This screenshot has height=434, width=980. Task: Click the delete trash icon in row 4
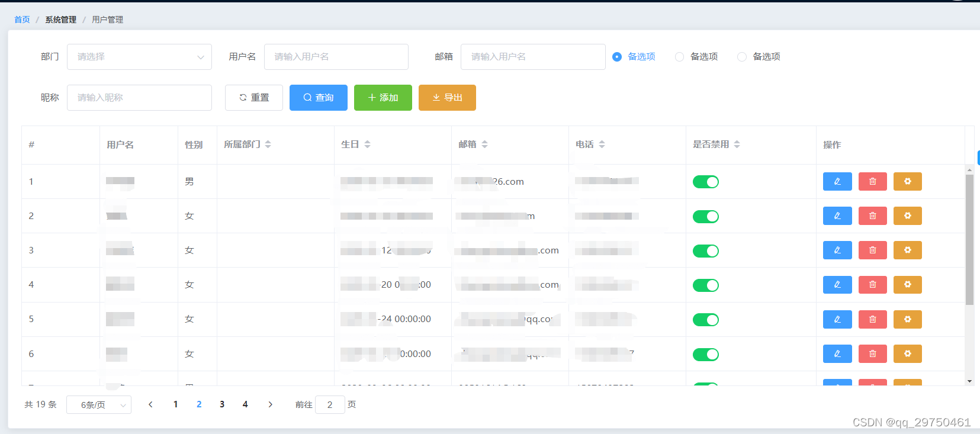(x=873, y=285)
